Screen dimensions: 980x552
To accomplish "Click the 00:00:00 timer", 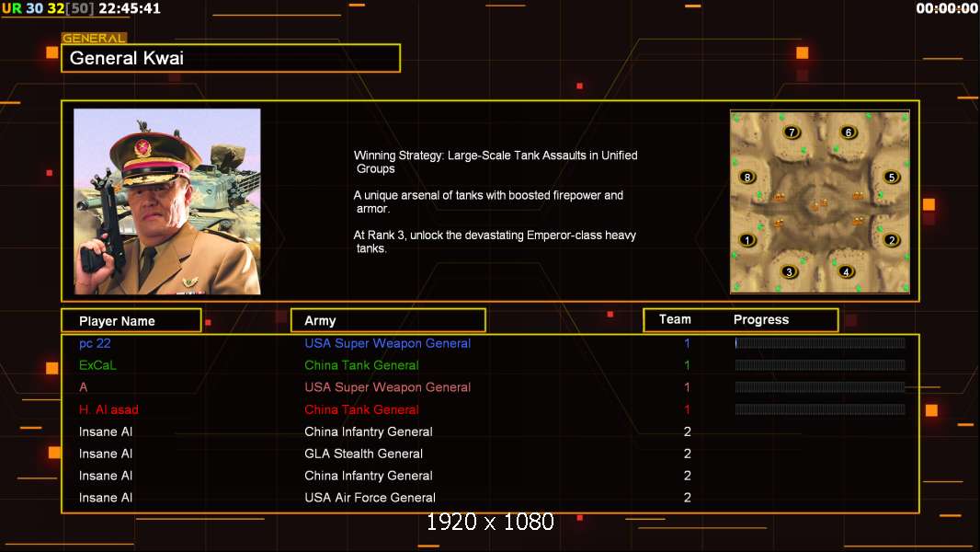I will tap(947, 9).
